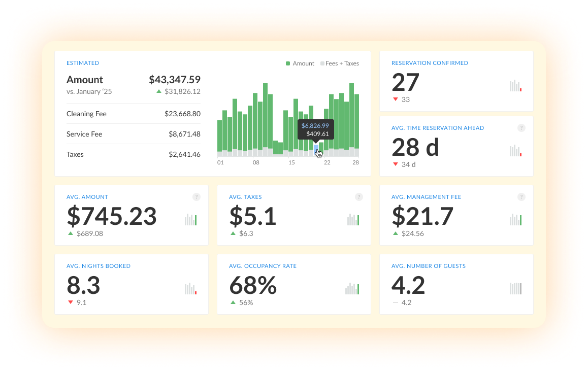
Task: Click the bar chart icon beside Avg. Amount
Action: (x=191, y=220)
